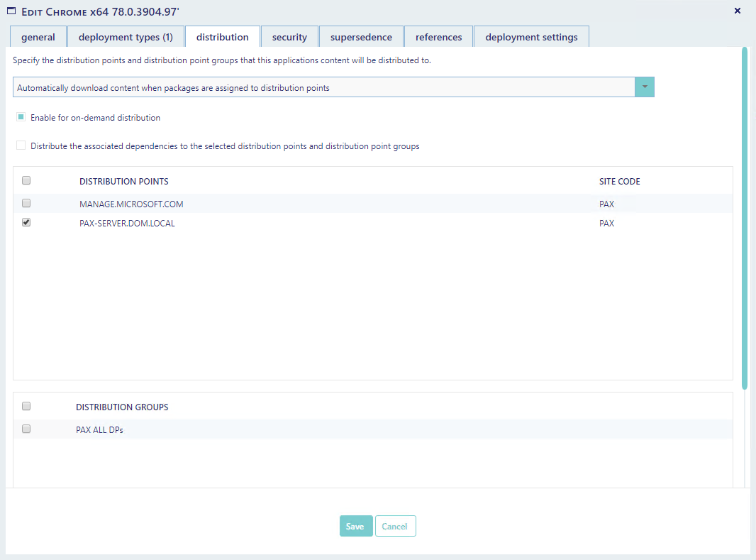The width and height of the screenshot is (756, 560).
Task: Open the general tab
Action: [38, 37]
